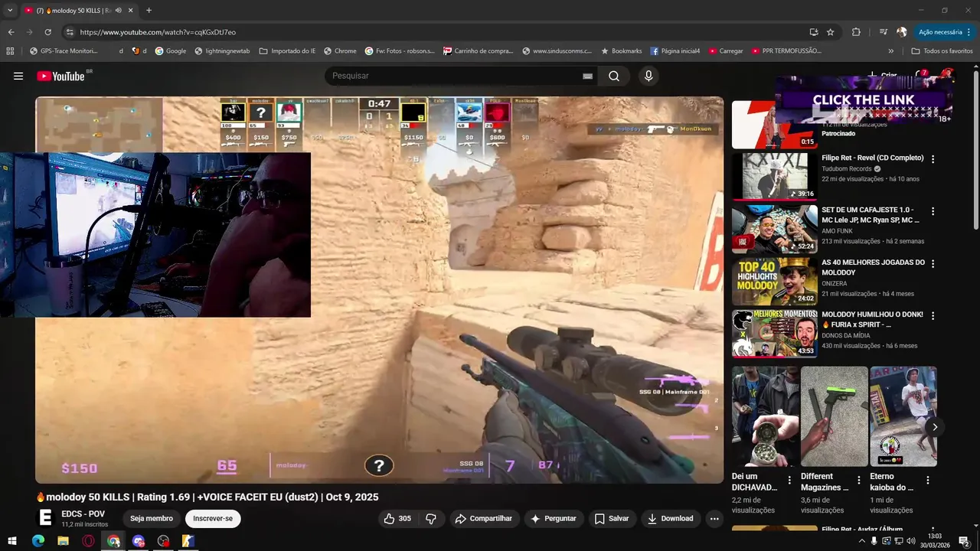Open Página inicial4 Facebook bookmark
Image resolution: width=980 pixels, height=551 pixels.
(675, 51)
